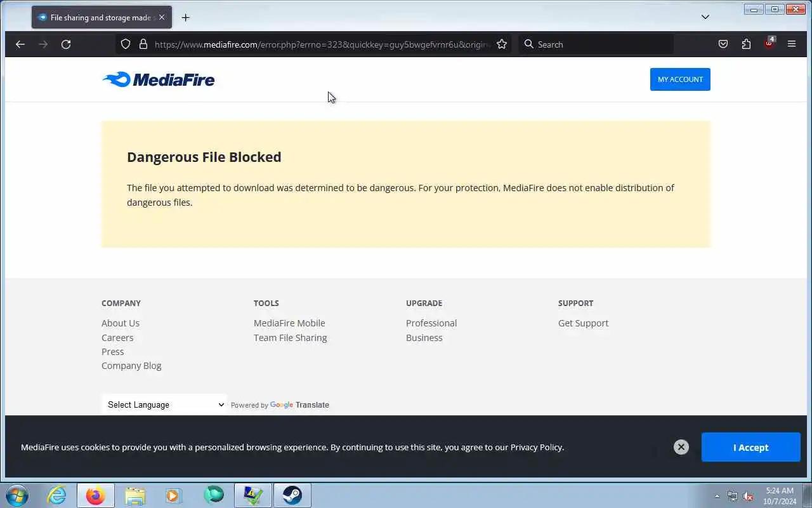812x508 pixels.
Task: Open the tracking protection shield icon
Action: click(x=126, y=44)
